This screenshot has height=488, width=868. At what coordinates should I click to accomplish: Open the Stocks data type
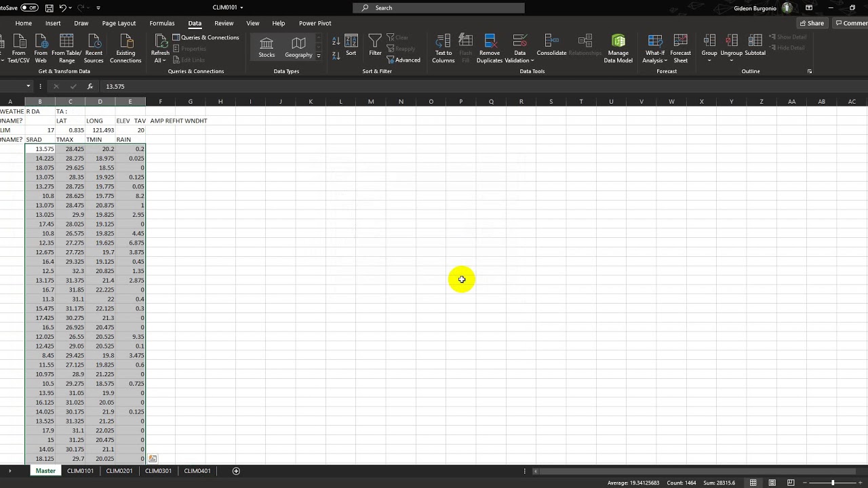point(267,47)
